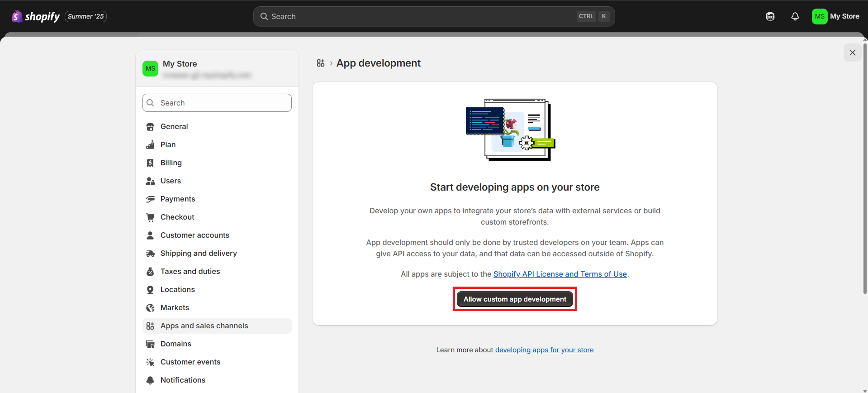This screenshot has width=868, height=393.
Task: Click the green MS avatar in top bar
Action: point(820,16)
